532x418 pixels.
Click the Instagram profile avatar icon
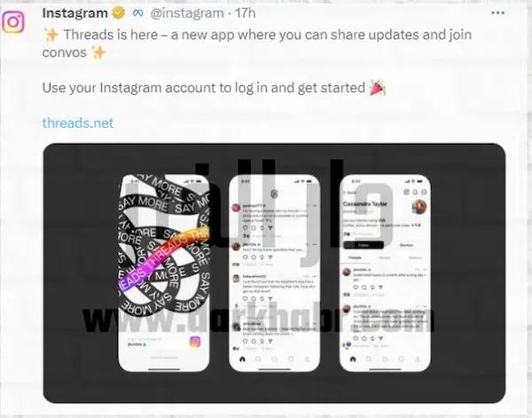point(13,22)
